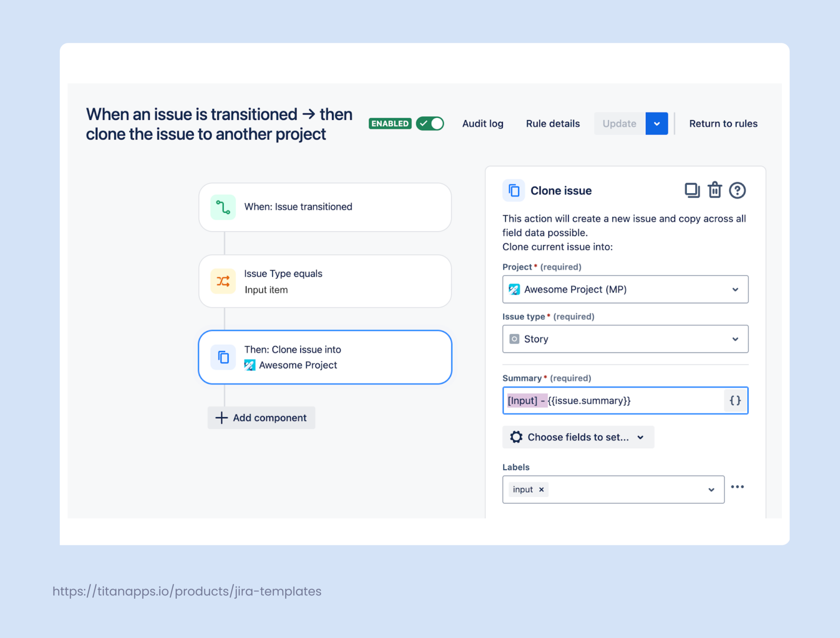This screenshot has width=840, height=638.
Task: Insert smart value using {} icon
Action: (735, 401)
